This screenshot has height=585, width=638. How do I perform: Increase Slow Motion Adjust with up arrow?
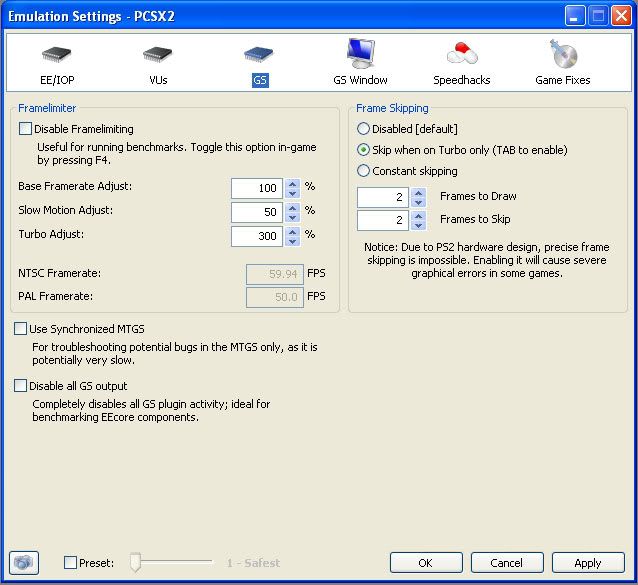292,207
